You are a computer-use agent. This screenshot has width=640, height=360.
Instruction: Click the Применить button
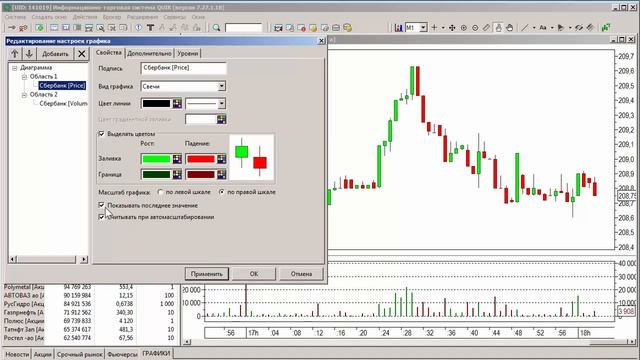tap(207, 274)
